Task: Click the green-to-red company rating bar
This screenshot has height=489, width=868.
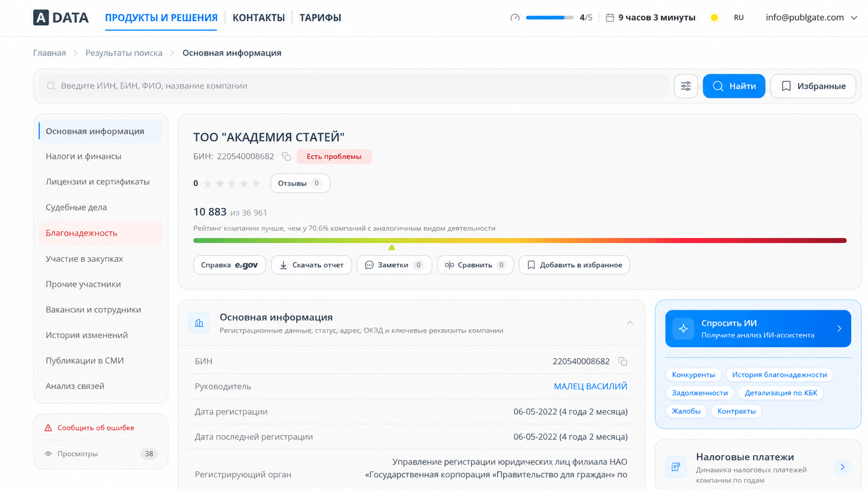Action: [x=520, y=241]
